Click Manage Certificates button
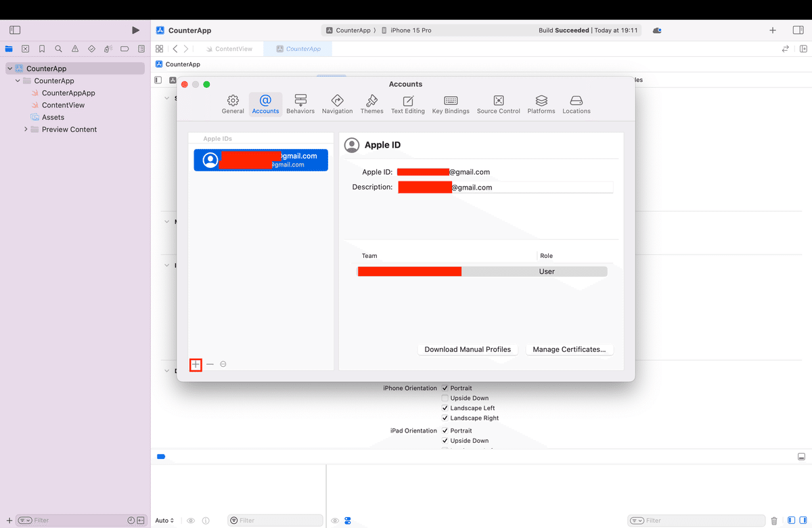 pos(569,349)
